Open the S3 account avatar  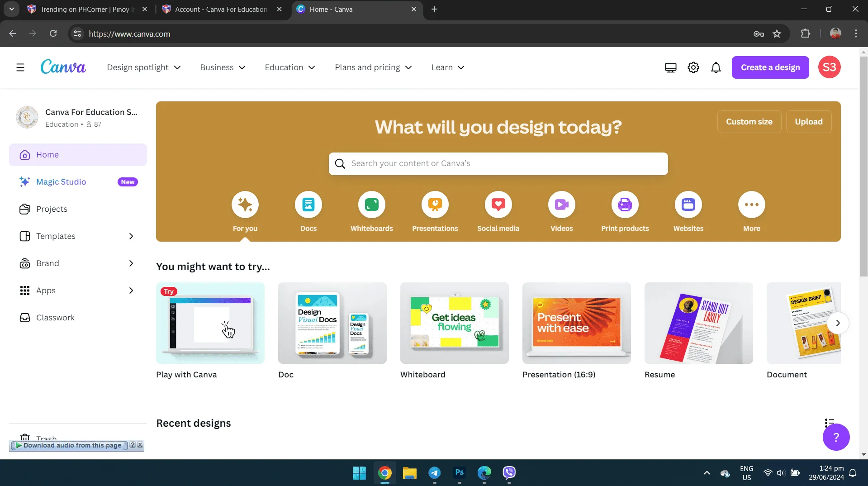coord(829,67)
